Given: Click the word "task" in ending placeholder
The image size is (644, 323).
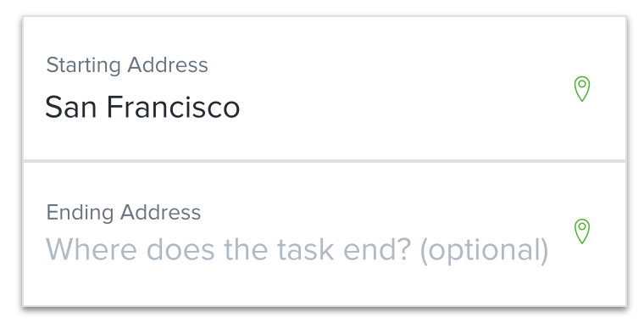Looking at the screenshot, I should click(305, 249).
